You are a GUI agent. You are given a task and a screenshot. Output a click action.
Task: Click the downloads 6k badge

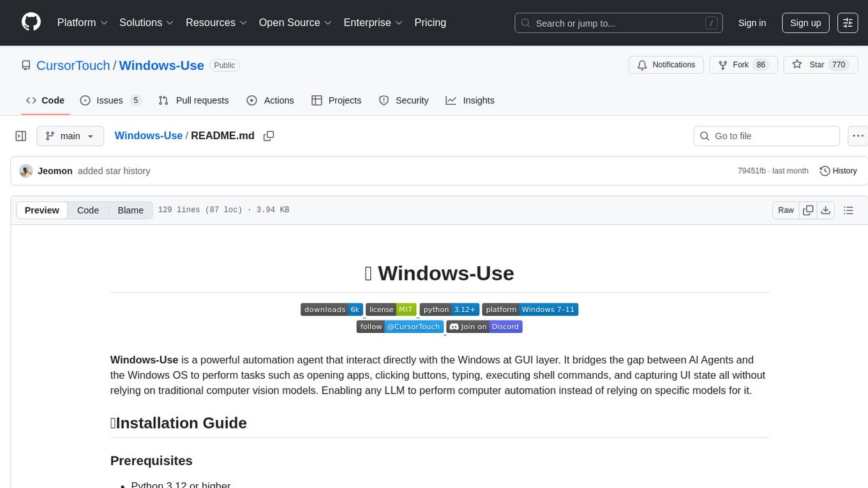pos(332,310)
